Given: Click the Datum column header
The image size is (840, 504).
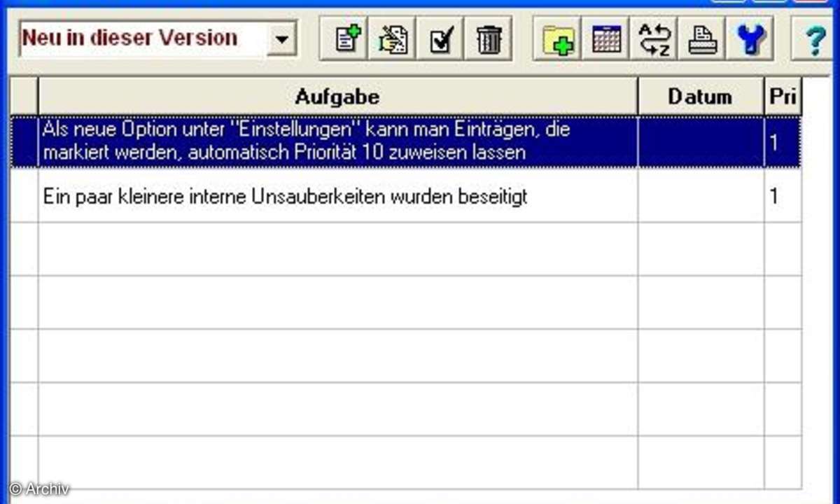Looking at the screenshot, I should (x=700, y=96).
